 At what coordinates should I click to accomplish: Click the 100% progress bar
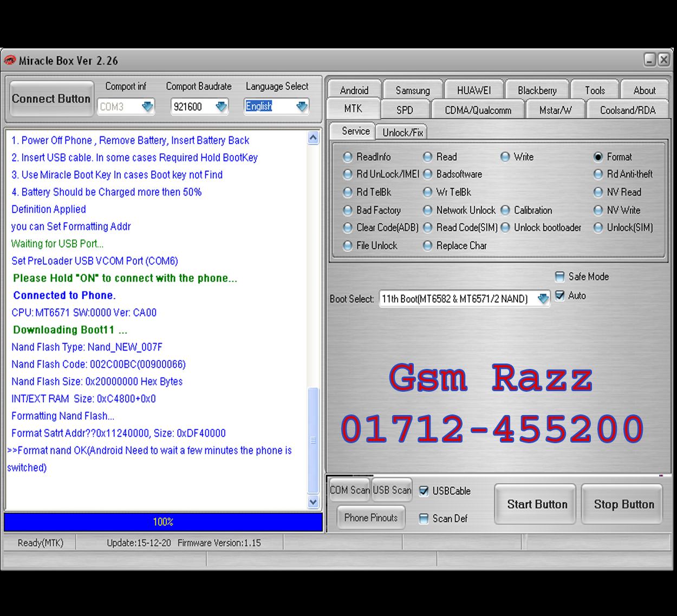[164, 522]
